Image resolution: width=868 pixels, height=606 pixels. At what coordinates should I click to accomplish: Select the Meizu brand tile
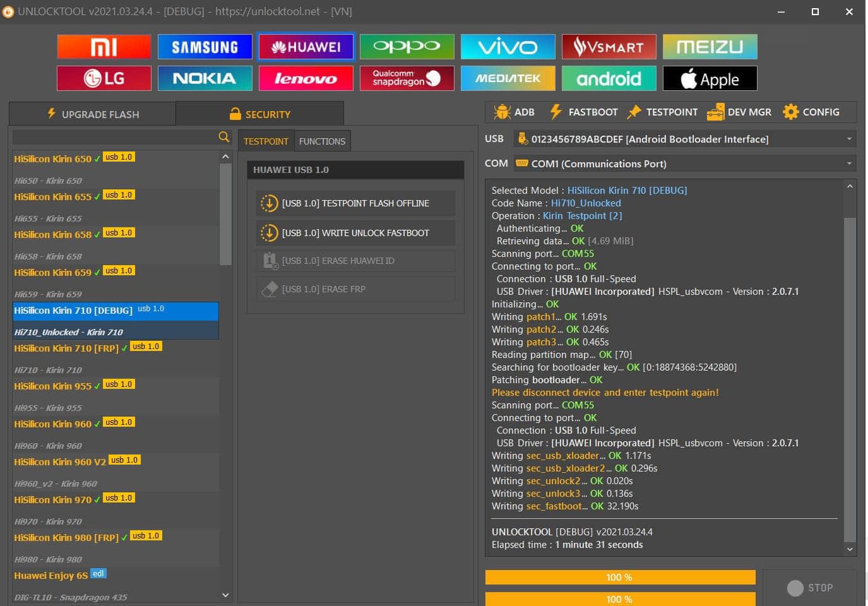coord(710,47)
